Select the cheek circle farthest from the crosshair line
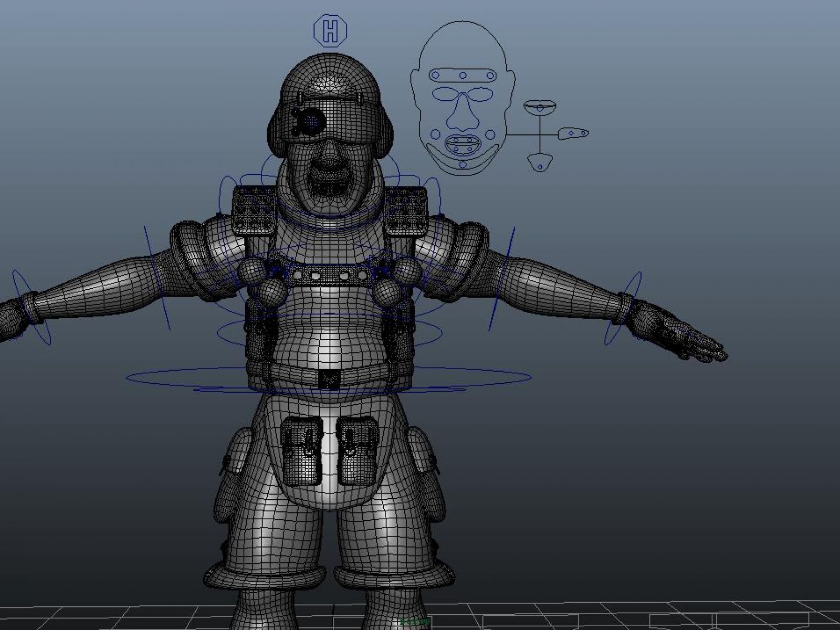The image size is (840, 630). [x=434, y=133]
